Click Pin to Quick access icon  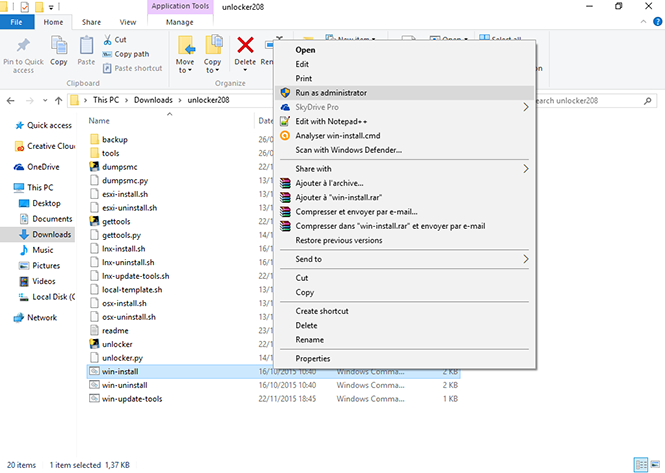coord(23,45)
